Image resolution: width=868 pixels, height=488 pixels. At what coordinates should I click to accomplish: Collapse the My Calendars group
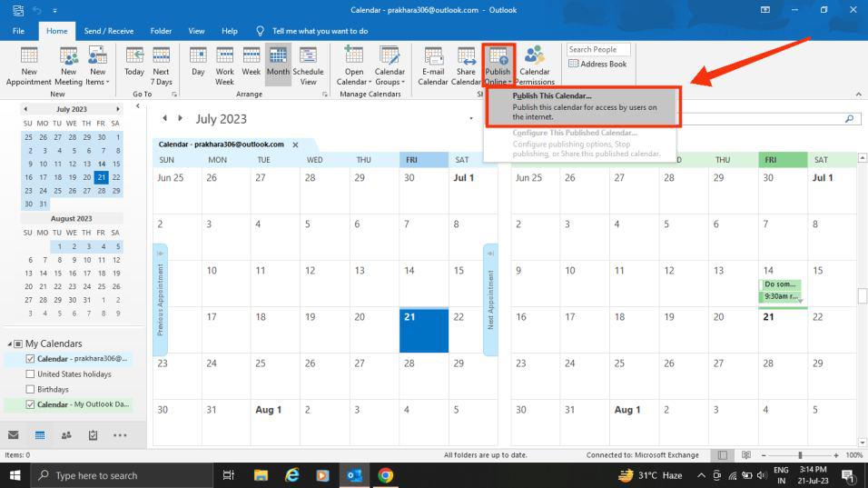point(9,344)
